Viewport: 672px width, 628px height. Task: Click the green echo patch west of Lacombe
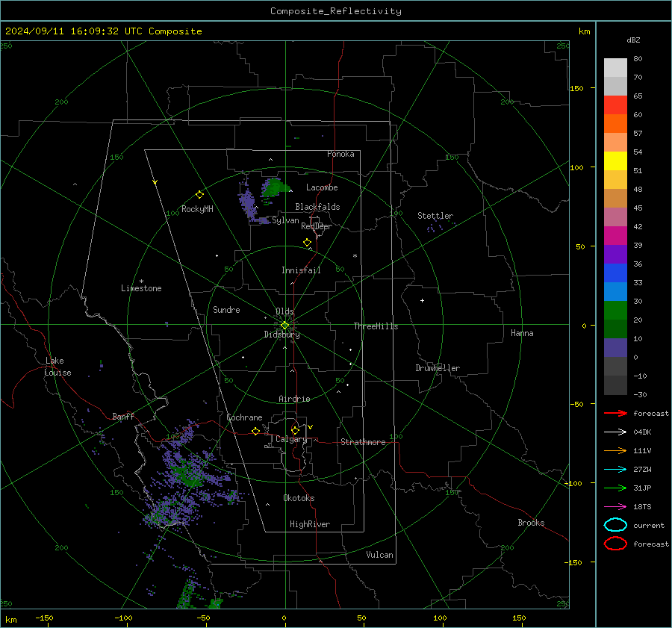point(275,187)
